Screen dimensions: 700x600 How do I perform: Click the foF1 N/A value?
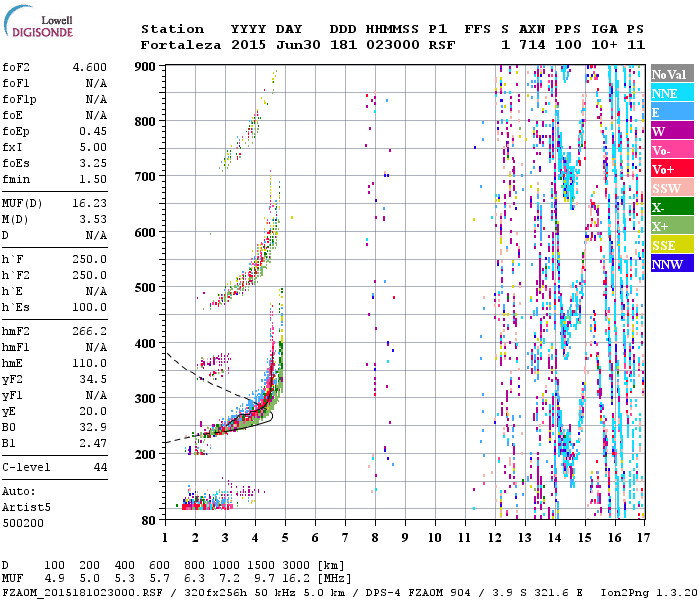96,83
